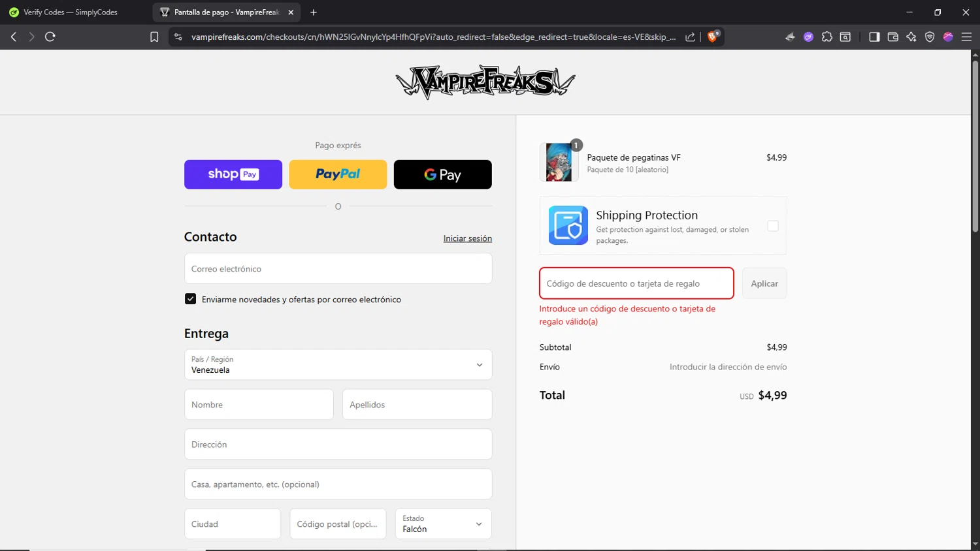Click the purple round extension icon
This screenshot has height=551, width=980.
[x=809, y=37]
